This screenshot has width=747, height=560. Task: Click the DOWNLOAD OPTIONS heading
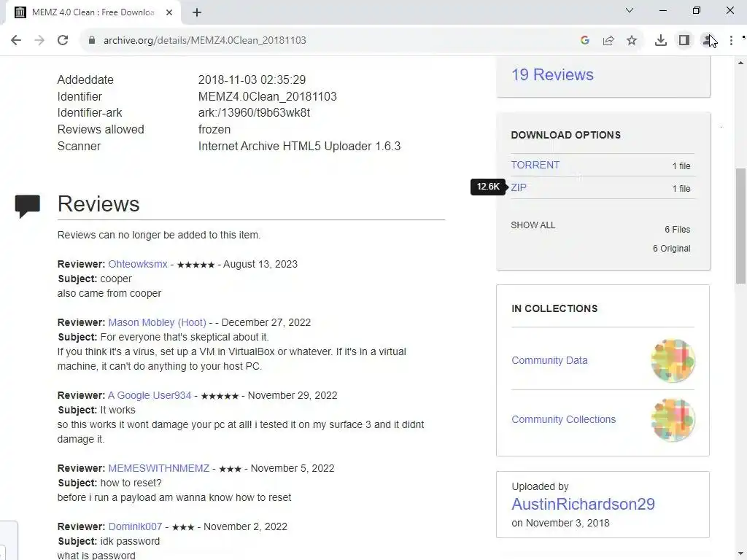tap(565, 135)
